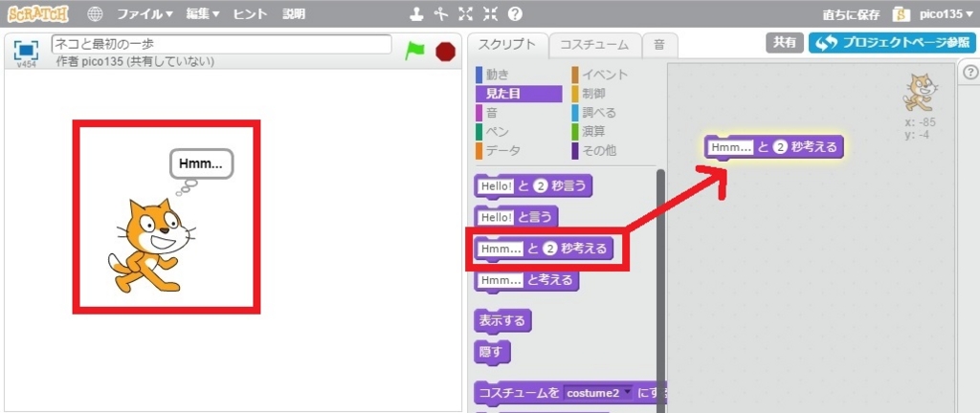
Task: Click the green flag to start
Action: tap(414, 51)
